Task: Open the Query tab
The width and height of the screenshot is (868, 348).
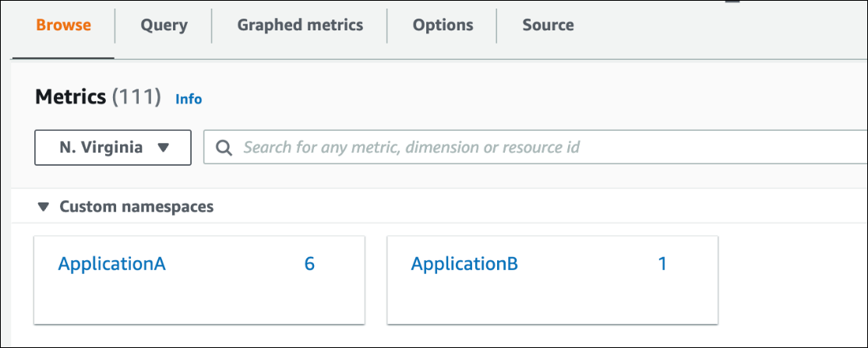Action: click(x=164, y=25)
